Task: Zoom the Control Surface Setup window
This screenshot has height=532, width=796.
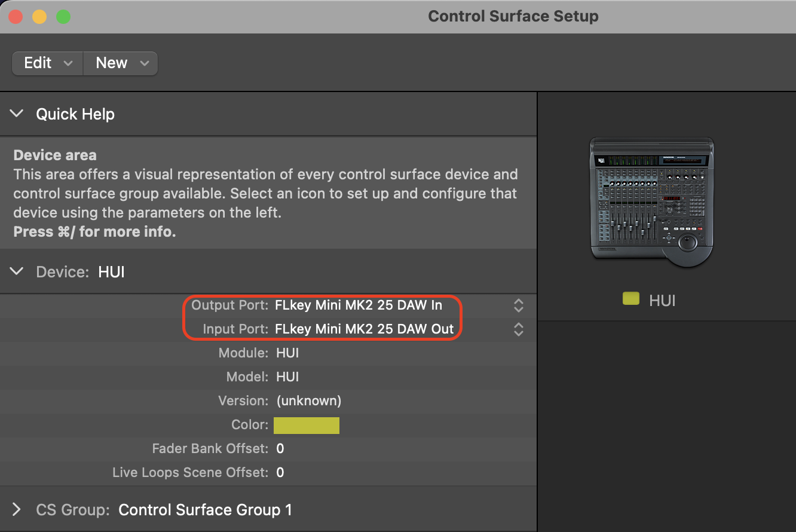Action: (63, 17)
